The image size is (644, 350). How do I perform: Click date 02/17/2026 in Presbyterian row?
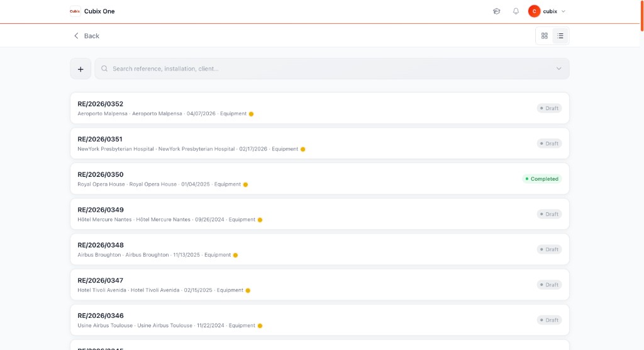pyautogui.click(x=253, y=149)
